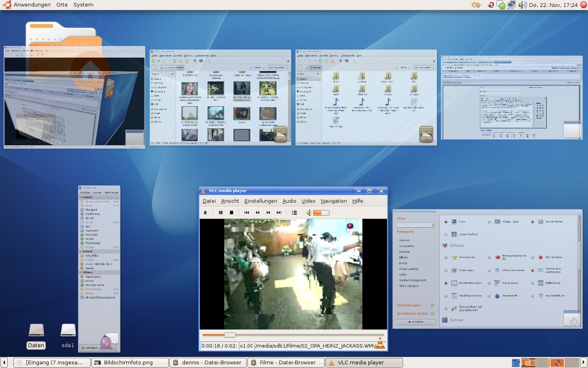
Task: Open the Navigation menu in VLC
Action: tap(334, 201)
